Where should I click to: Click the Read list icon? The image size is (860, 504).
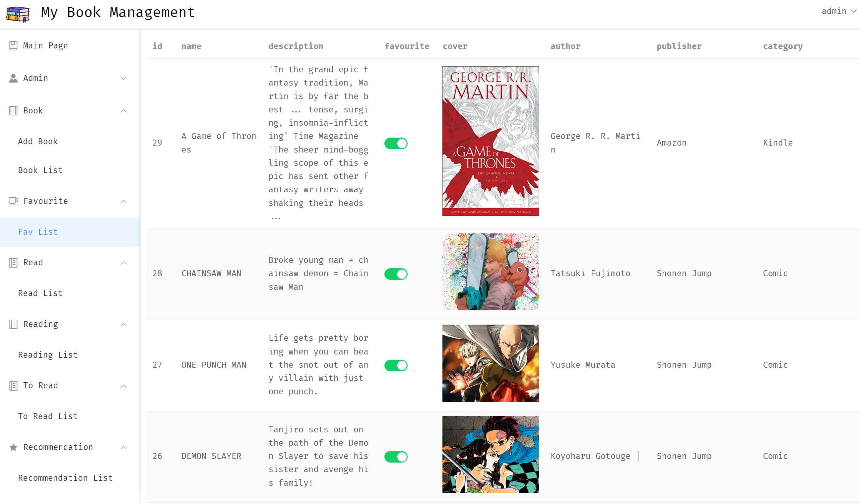[x=13, y=262]
